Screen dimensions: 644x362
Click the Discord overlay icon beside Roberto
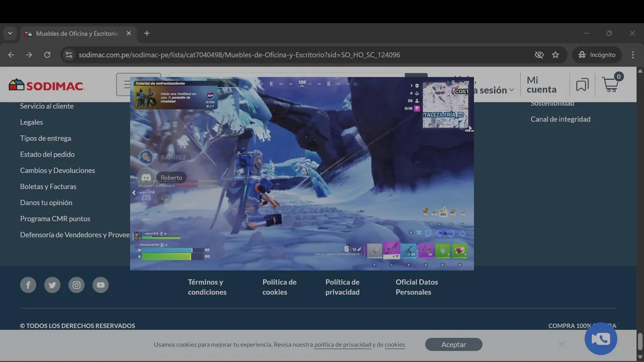pos(146,177)
